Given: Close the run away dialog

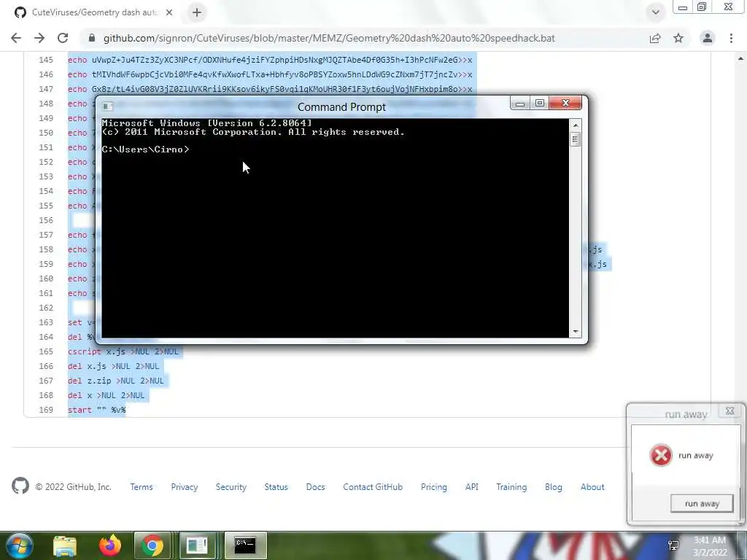Looking at the screenshot, I should (x=729, y=411).
